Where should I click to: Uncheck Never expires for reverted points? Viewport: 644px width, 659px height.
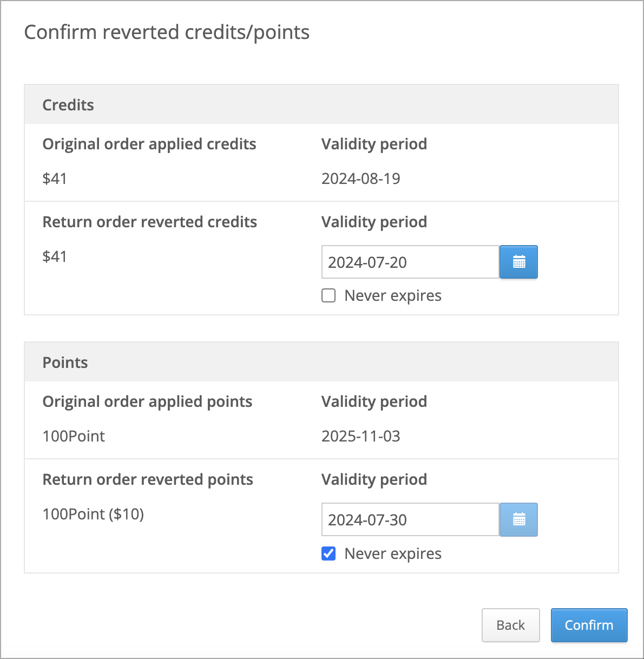point(328,553)
